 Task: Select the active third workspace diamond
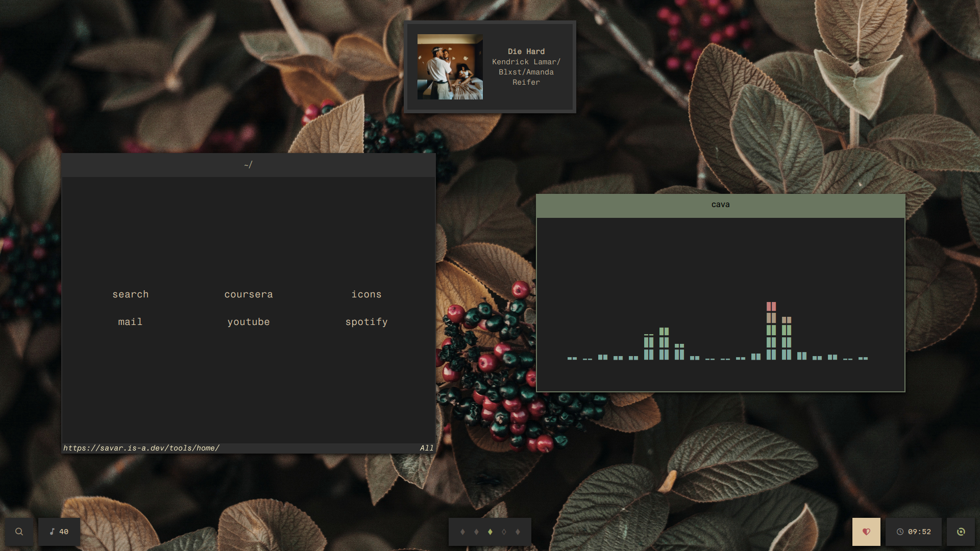(x=490, y=532)
